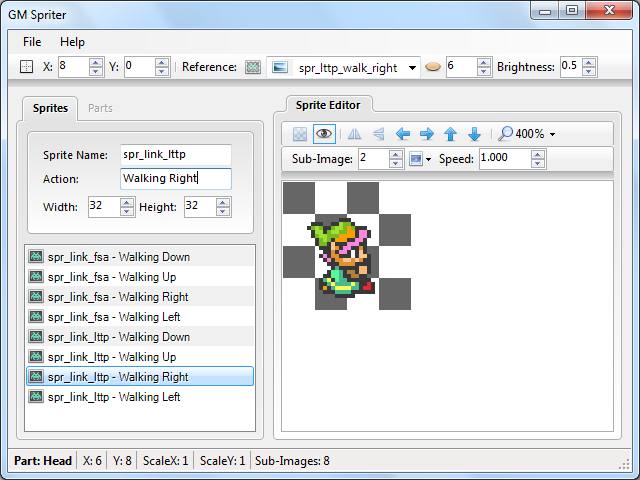Viewport: 640px width, 480px height.
Task: Click sprite icon of spr_link_fsa Walking Down
Action: (x=36, y=257)
